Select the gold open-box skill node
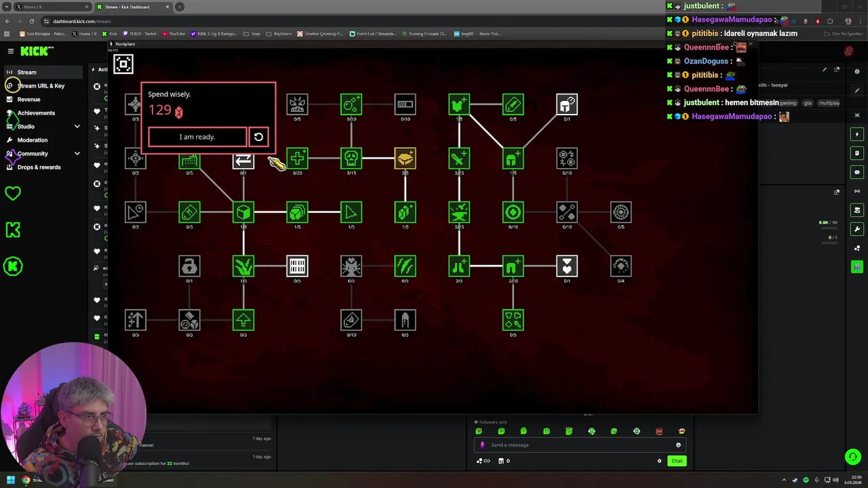Viewport: 868px width, 488px height. pyautogui.click(x=405, y=159)
